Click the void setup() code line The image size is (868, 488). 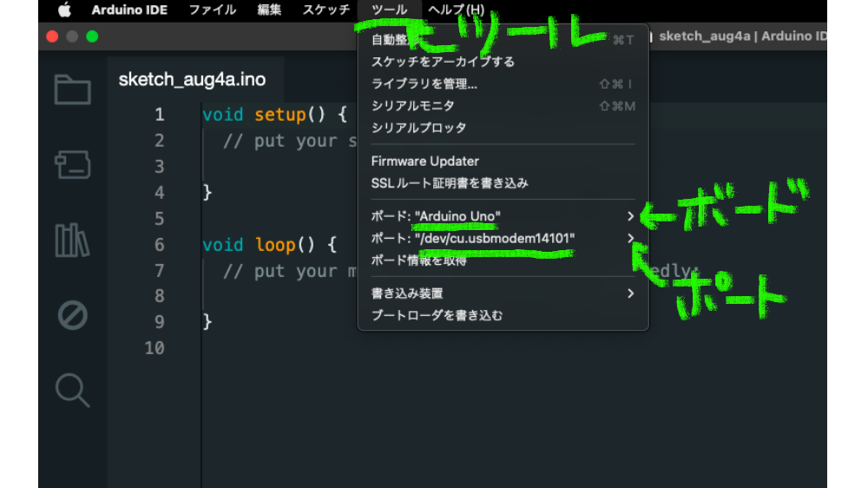[274, 115]
